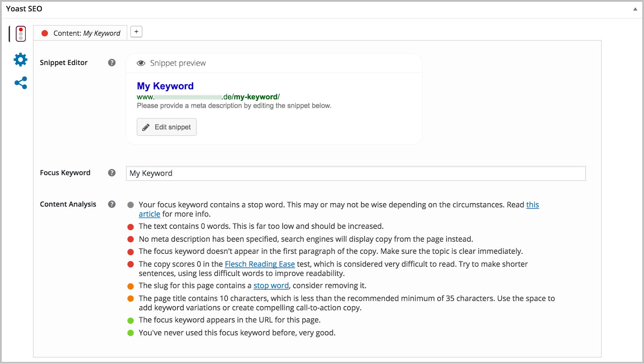Open the social share settings icon
The image size is (644, 364).
pos(21,83)
